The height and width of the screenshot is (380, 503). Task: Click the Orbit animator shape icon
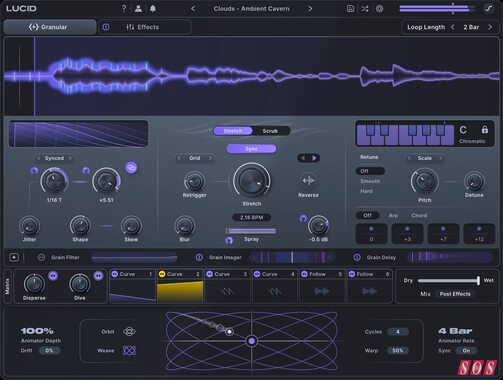pyautogui.click(x=129, y=332)
